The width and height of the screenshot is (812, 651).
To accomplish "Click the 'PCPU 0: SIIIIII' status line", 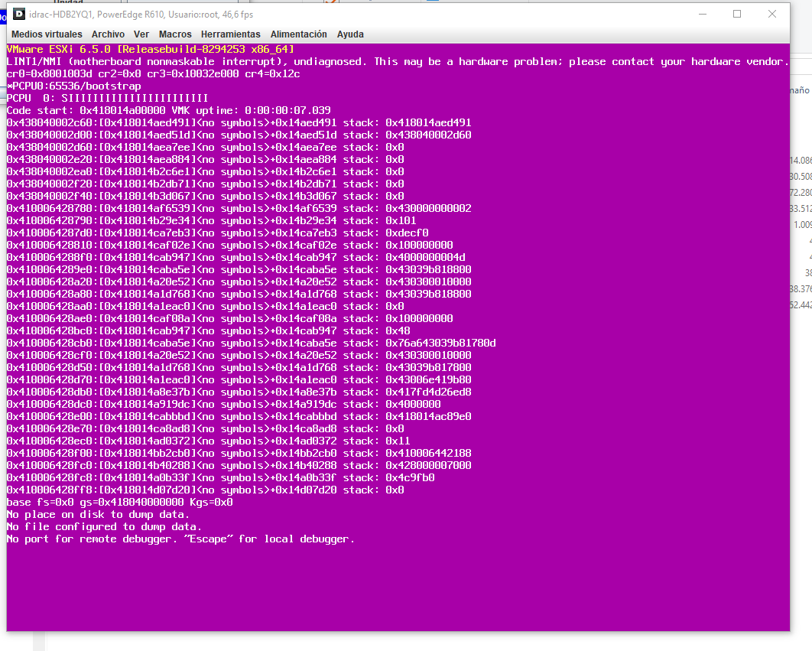I will coord(107,99).
